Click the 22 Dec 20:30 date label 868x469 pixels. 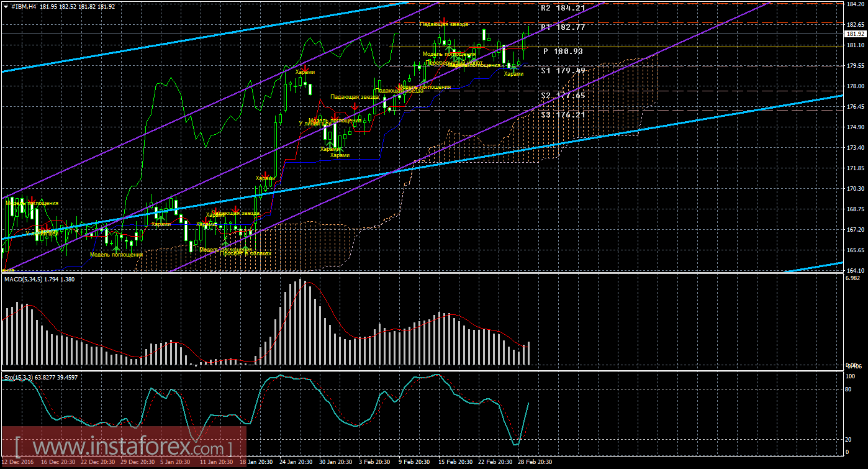(x=97, y=463)
